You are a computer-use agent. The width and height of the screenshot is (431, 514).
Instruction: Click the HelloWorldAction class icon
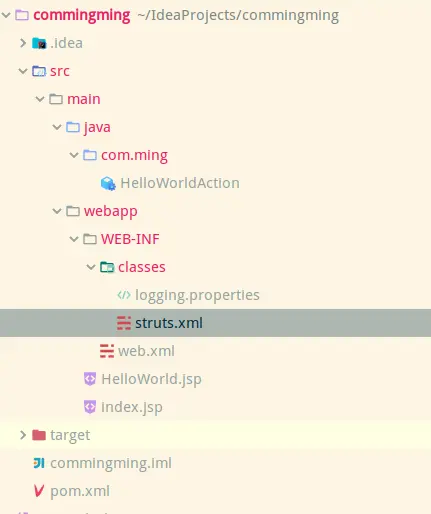click(x=108, y=183)
